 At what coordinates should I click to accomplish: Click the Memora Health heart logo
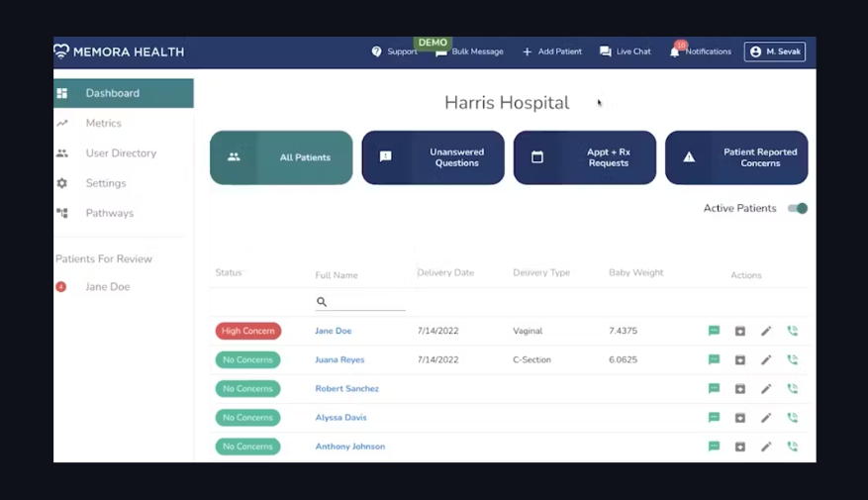61,50
